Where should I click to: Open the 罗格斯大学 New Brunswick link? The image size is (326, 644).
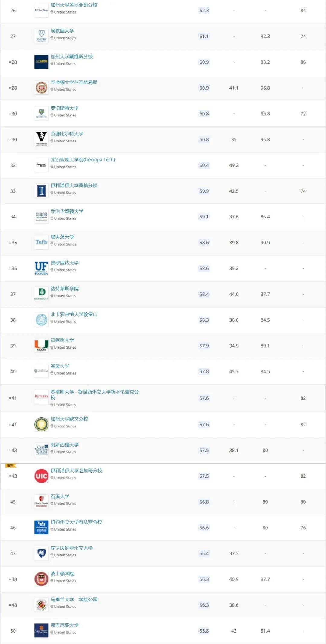(x=94, y=394)
